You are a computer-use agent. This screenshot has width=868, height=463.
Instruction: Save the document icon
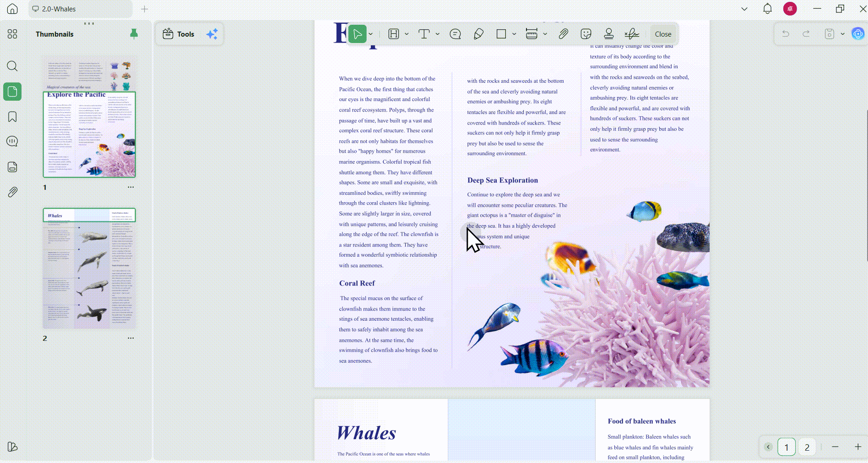829,34
